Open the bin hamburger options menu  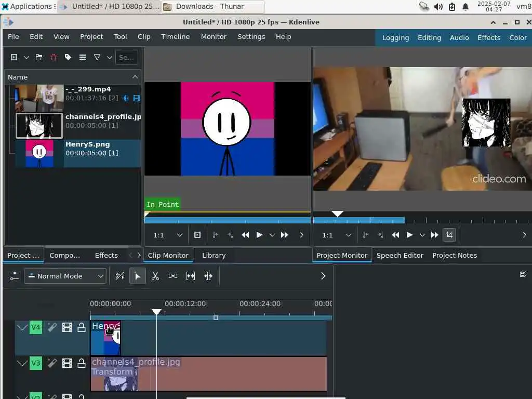pyautogui.click(x=83, y=57)
